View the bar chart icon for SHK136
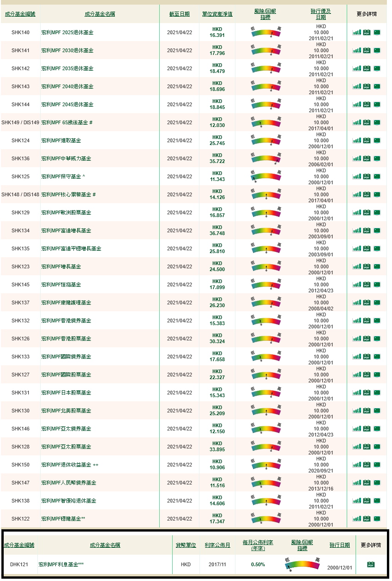Screen dimensions: 392x581 356,158
